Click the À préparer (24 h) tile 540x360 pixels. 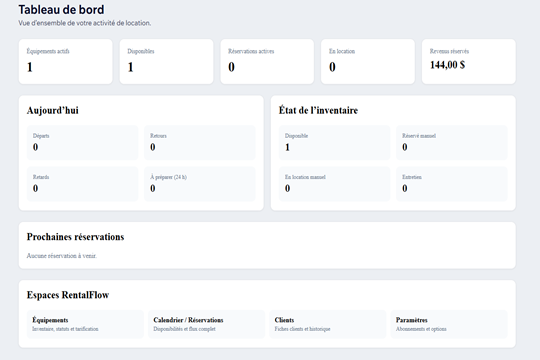[x=200, y=184]
